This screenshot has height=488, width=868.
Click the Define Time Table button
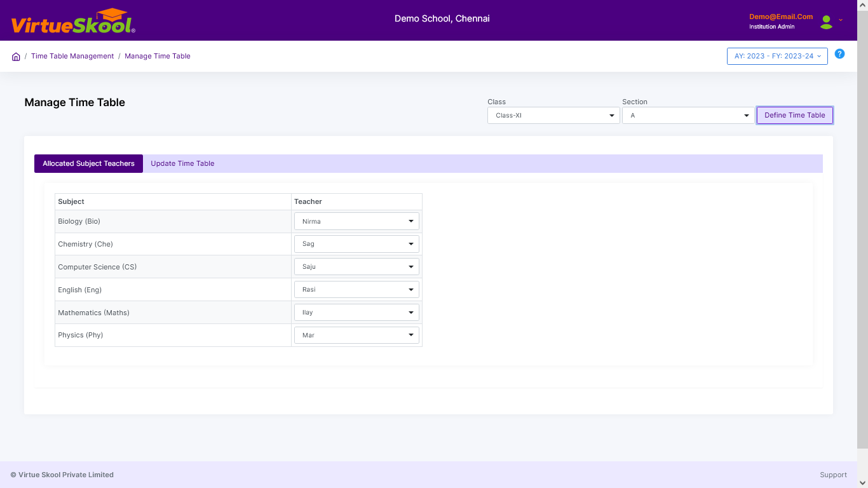[x=794, y=115]
